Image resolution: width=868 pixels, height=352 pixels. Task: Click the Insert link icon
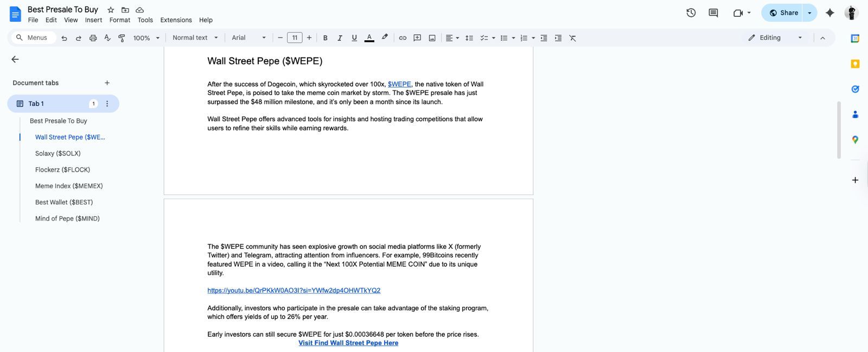coord(403,38)
